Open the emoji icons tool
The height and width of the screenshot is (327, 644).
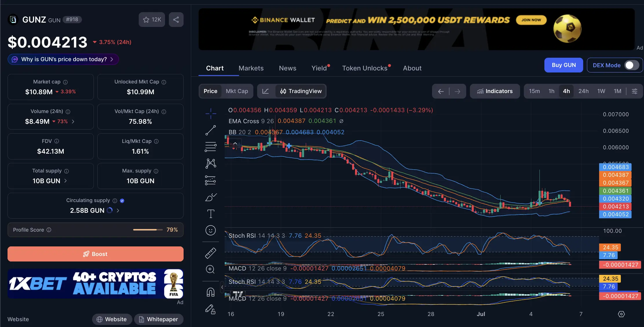tap(211, 230)
